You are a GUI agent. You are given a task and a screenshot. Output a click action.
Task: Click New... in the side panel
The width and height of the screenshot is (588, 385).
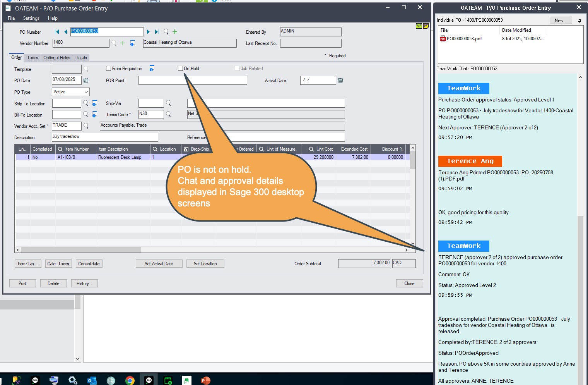pyautogui.click(x=561, y=21)
